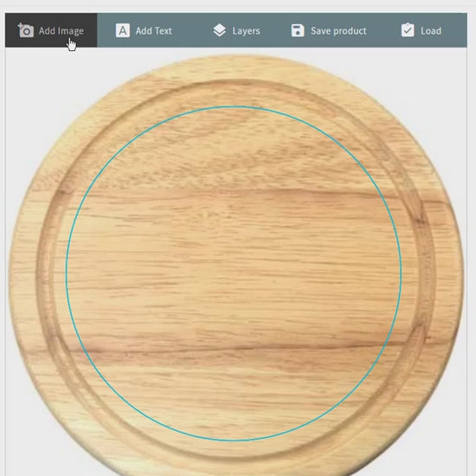
Task: Click the clipboard checkmark Load icon
Action: pyautogui.click(x=408, y=30)
